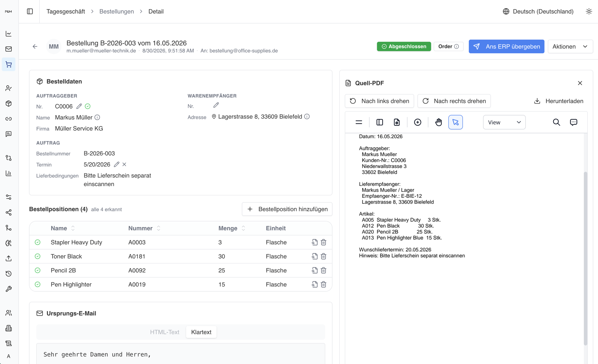This screenshot has height=364, width=598.
Task: Open the Deutsch (Deutschland) language selector
Action: (x=538, y=11)
